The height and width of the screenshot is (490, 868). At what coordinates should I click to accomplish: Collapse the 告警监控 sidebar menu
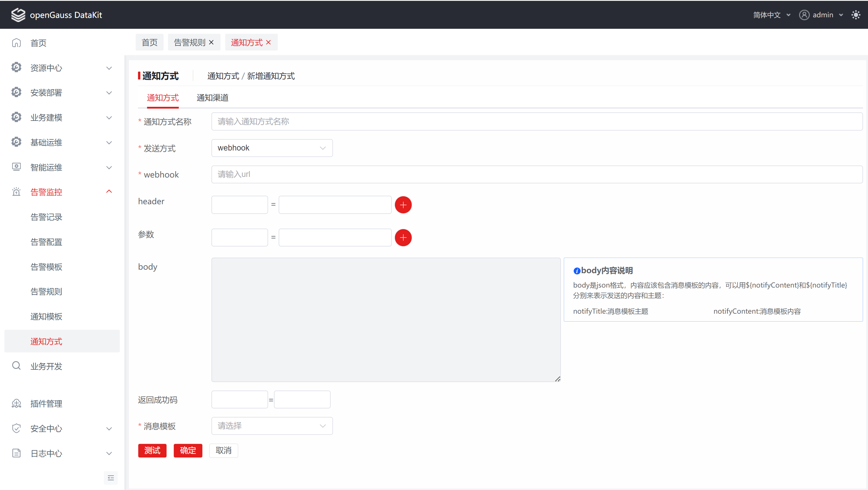[109, 192]
